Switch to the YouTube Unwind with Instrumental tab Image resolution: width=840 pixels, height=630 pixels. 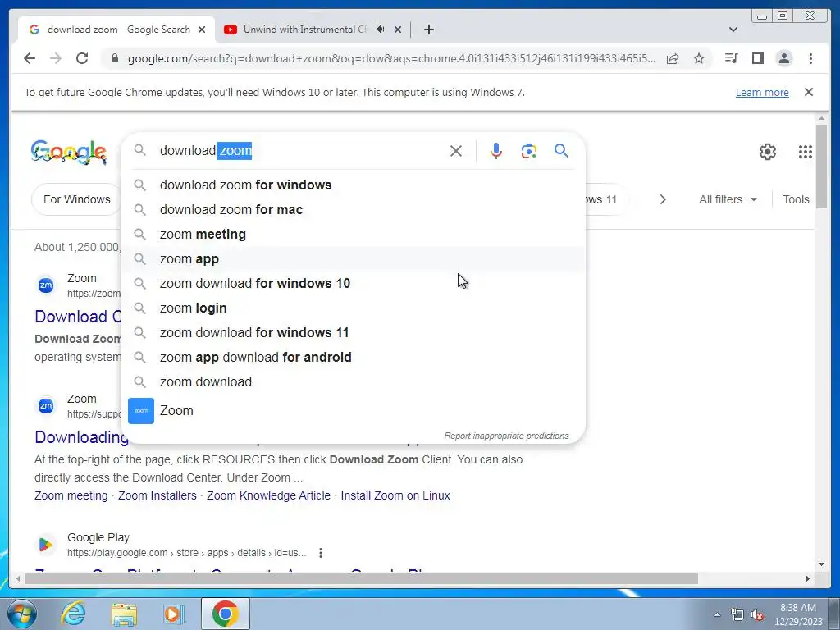[304, 30]
